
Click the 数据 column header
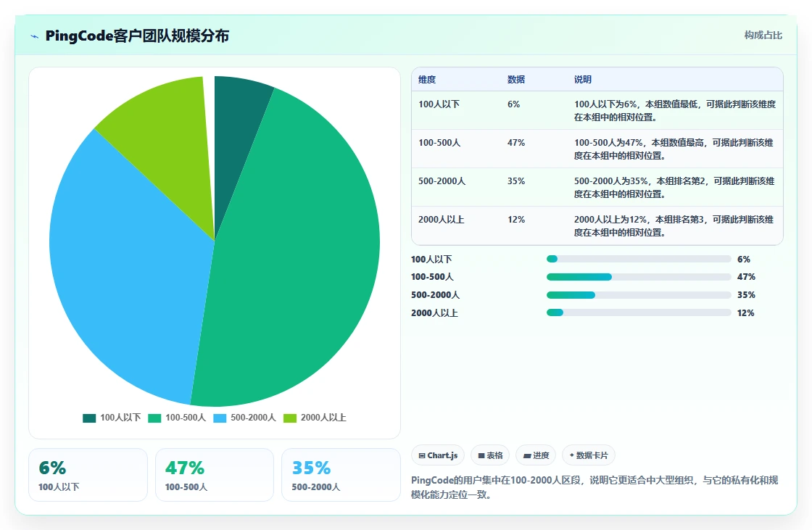pos(515,79)
